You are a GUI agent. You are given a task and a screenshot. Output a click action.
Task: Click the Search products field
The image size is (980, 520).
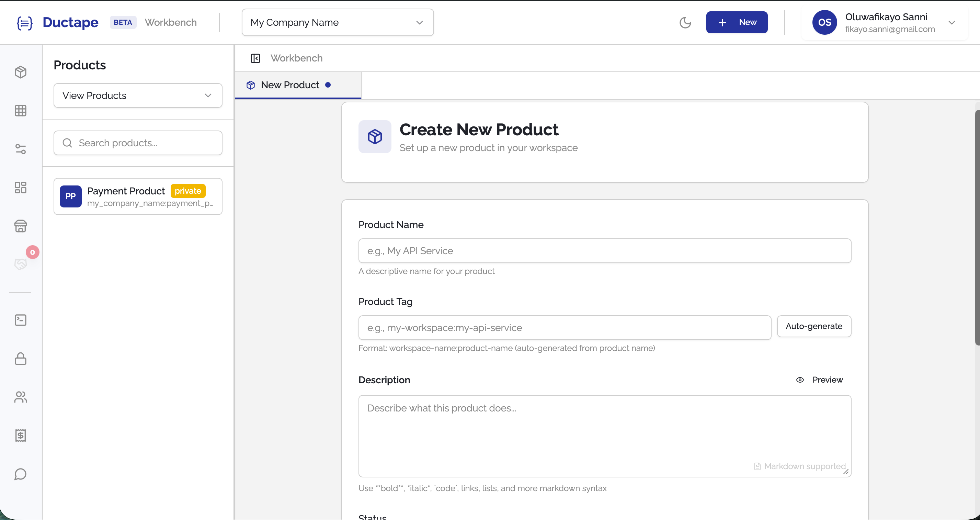click(138, 143)
